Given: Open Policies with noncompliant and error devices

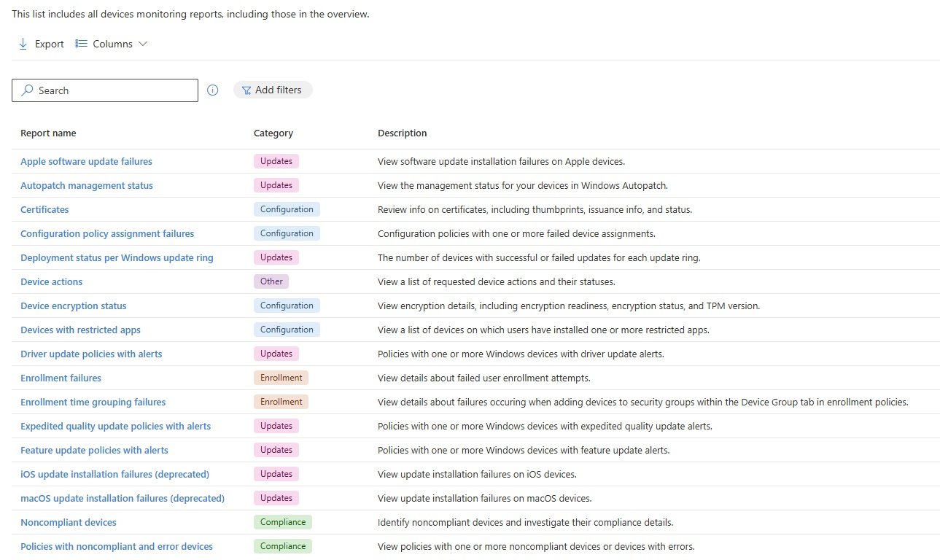Looking at the screenshot, I should (x=117, y=546).
